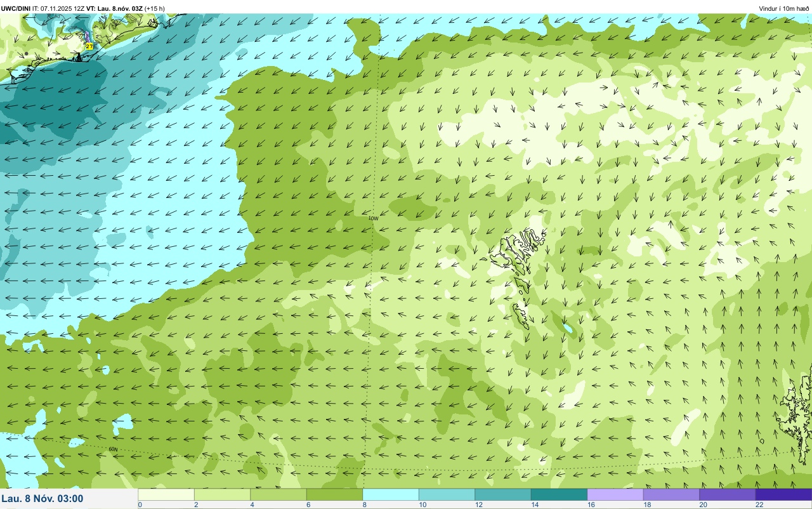This screenshot has width=812, height=509.
Task: Click the legend value '22' label
Action: point(759,505)
